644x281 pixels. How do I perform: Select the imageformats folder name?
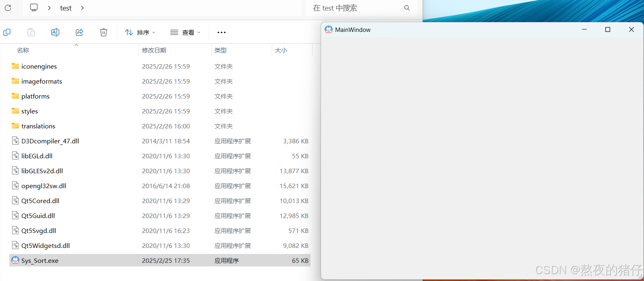[42, 81]
